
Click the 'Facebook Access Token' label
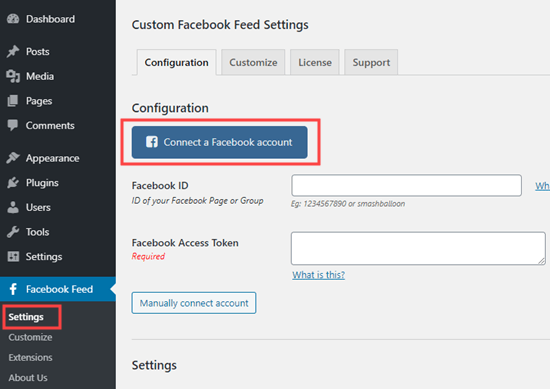point(185,243)
